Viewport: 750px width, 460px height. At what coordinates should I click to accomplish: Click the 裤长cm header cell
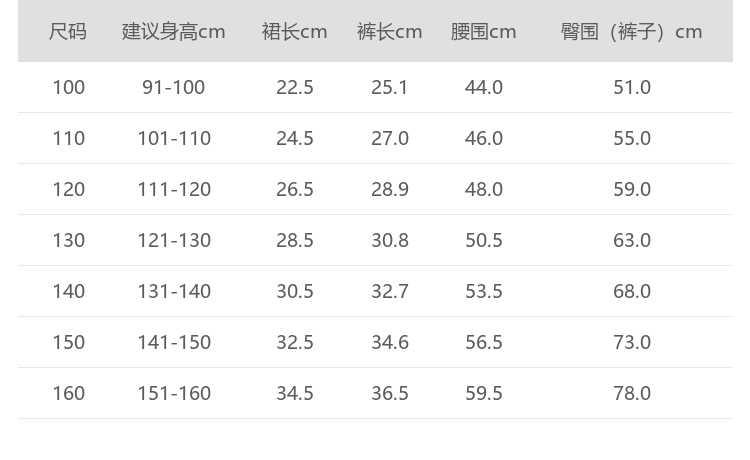[x=389, y=32]
